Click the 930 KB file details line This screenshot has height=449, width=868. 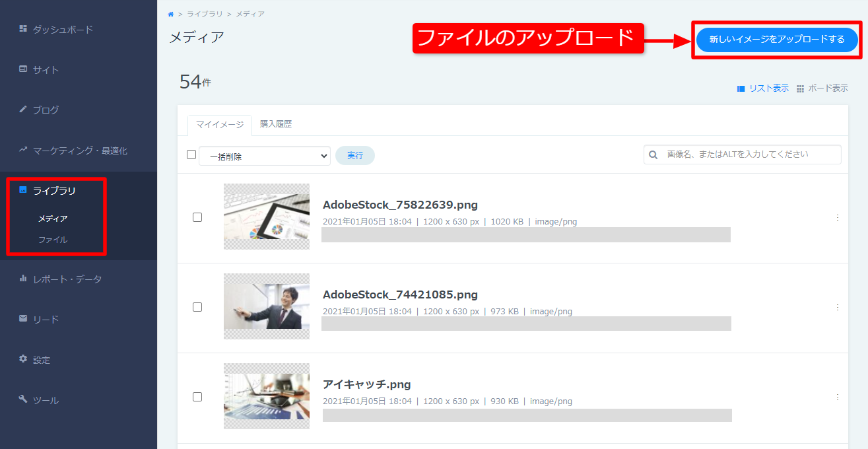coord(448,401)
